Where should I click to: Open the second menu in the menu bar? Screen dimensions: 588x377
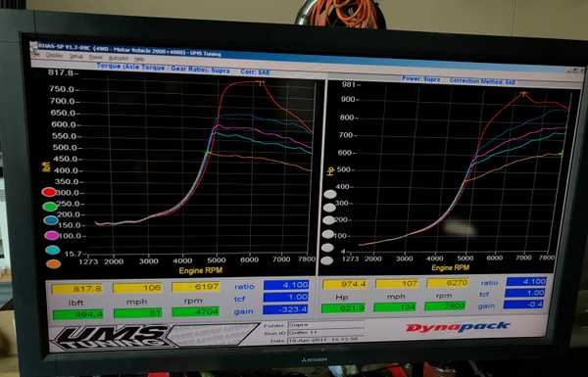tap(54, 55)
